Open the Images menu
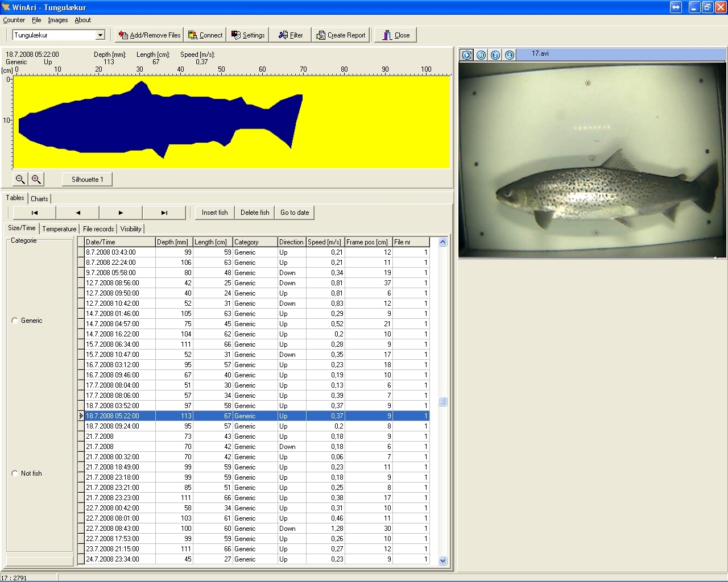The width and height of the screenshot is (728, 582). [x=57, y=20]
